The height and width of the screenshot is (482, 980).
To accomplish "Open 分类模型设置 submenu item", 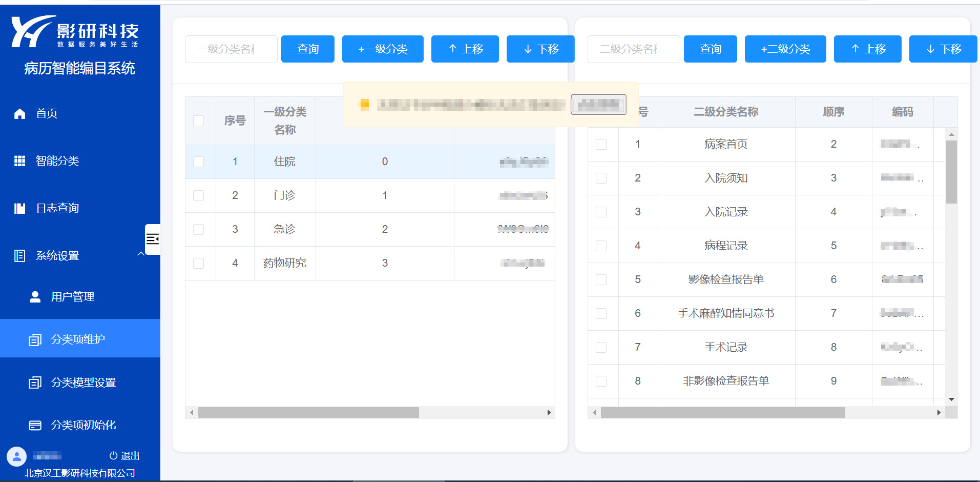I will tap(80, 383).
